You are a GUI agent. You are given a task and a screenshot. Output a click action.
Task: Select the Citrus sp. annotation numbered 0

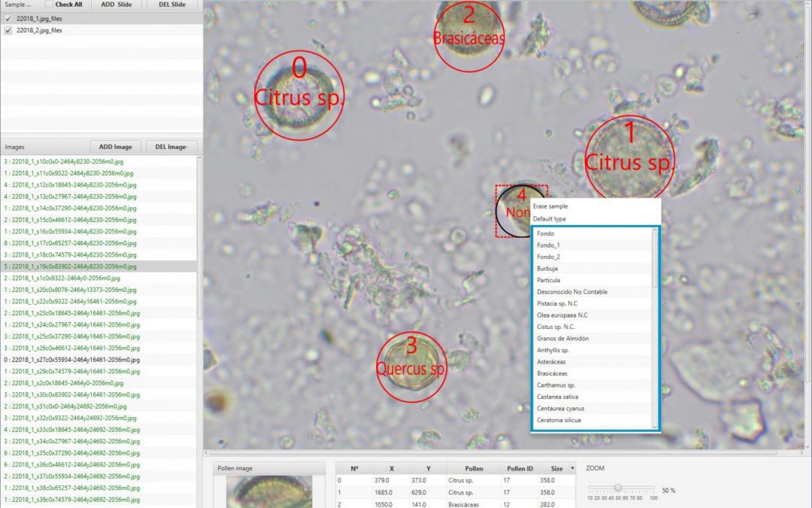299,95
